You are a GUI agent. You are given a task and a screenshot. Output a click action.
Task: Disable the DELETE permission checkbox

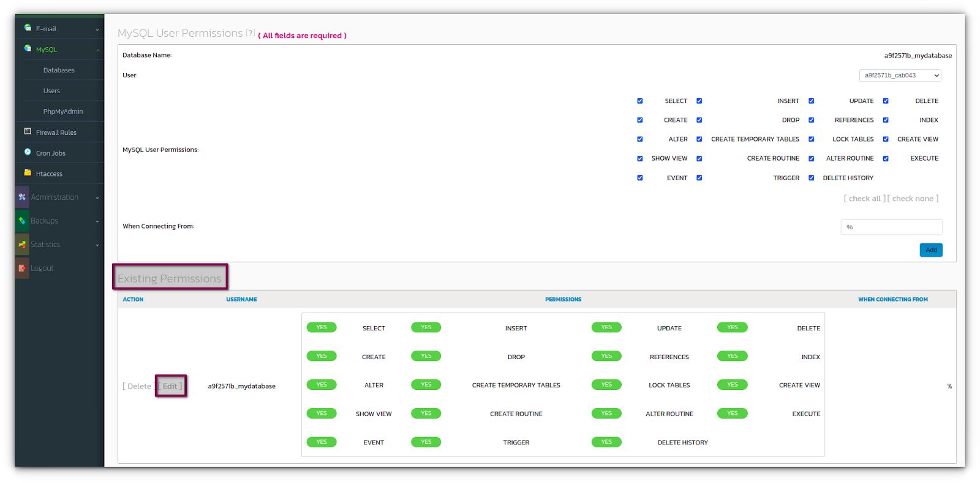pyautogui.click(x=886, y=101)
